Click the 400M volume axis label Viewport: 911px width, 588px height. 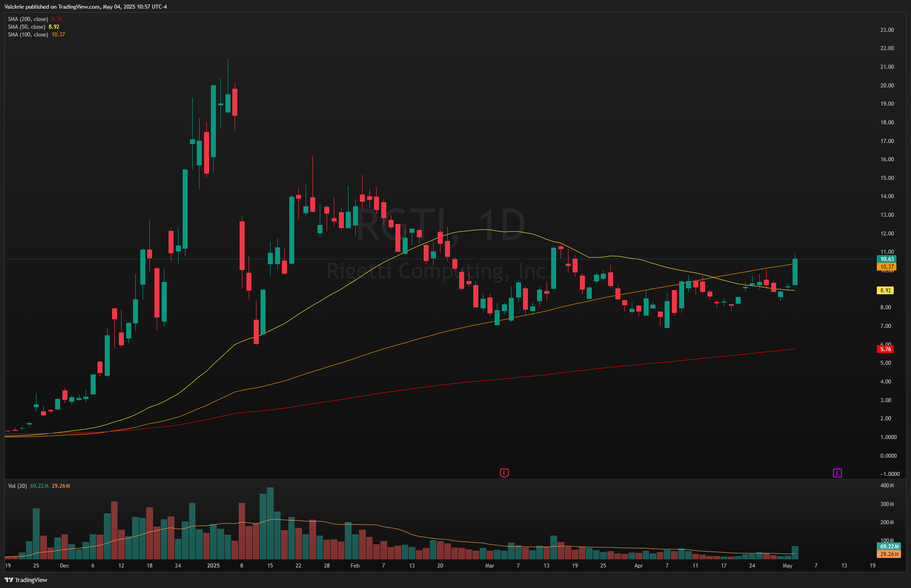[887, 486]
